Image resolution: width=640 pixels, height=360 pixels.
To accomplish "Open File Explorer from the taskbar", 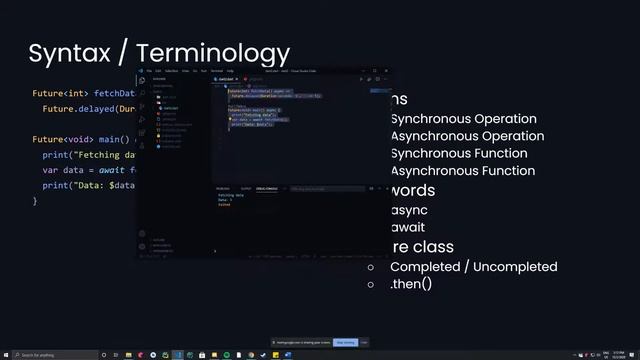I will [128, 355].
